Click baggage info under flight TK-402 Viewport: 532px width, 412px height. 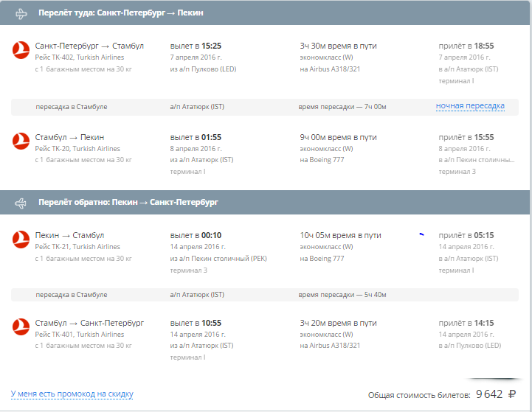click(x=83, y=69)
